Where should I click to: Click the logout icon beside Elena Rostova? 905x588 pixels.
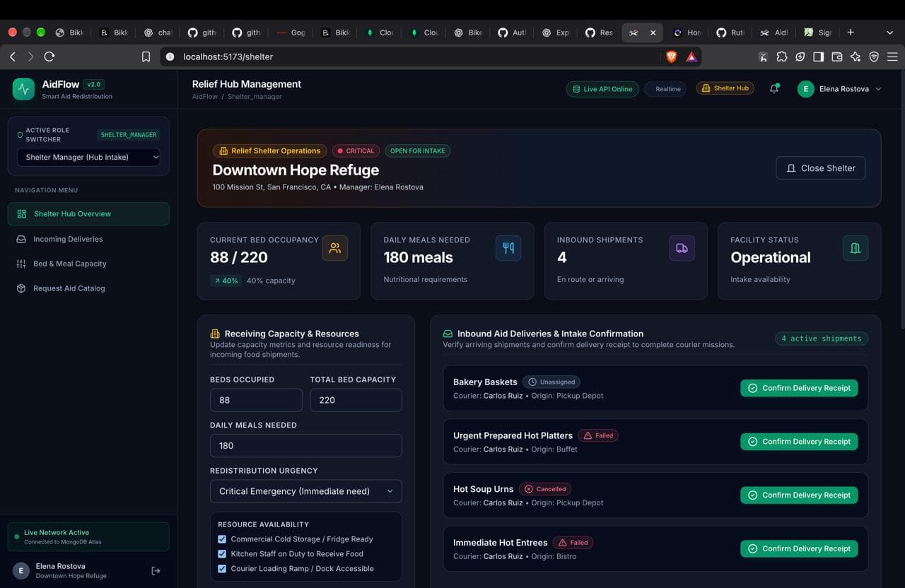click(156, 570)
